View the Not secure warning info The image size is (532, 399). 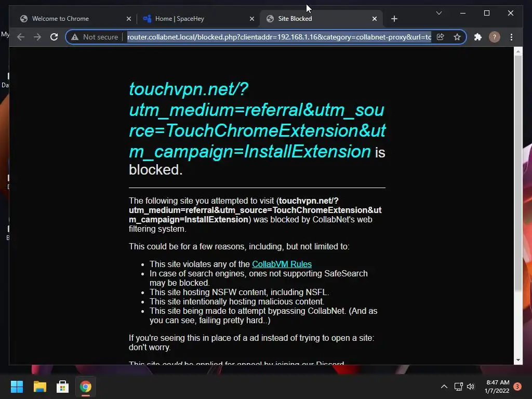tap(95, 37)
